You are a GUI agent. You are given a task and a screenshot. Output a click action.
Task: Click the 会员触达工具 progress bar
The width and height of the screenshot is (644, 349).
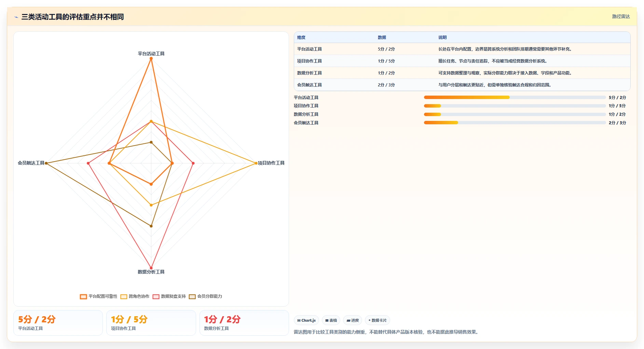click(515, 123)
